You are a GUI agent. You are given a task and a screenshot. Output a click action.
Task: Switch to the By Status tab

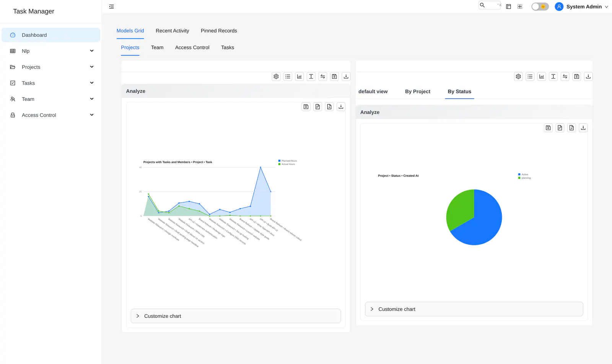tap(459, 91)
